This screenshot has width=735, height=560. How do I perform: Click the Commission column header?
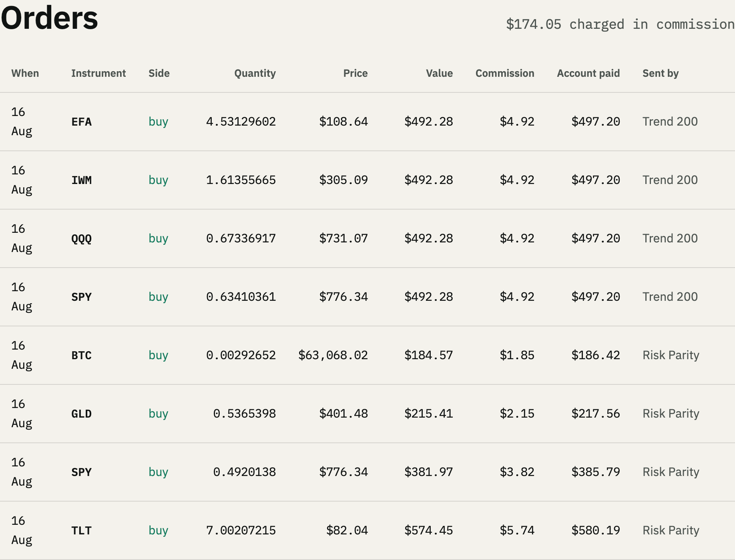505,73
